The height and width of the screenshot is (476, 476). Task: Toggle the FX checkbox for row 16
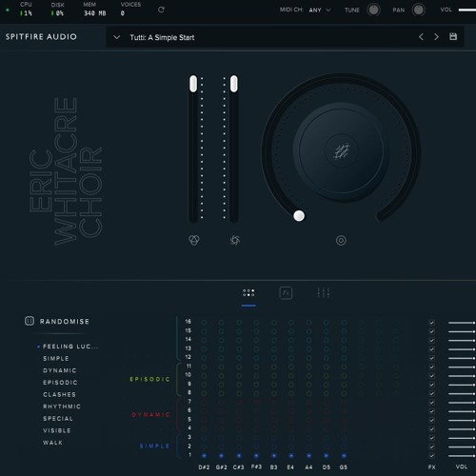click(x=432, y=323)
